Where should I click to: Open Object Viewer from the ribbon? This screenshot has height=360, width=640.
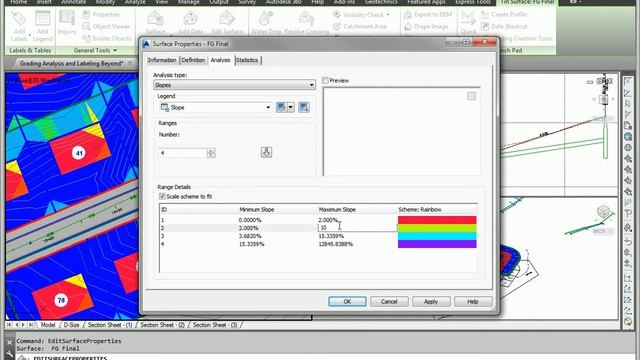pos(106,27)
